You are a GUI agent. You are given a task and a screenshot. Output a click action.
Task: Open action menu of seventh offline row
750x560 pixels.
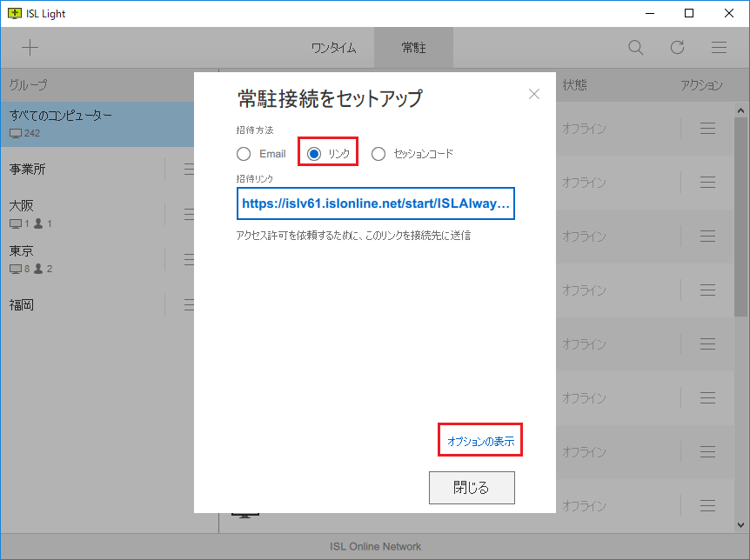coord(707,451)
